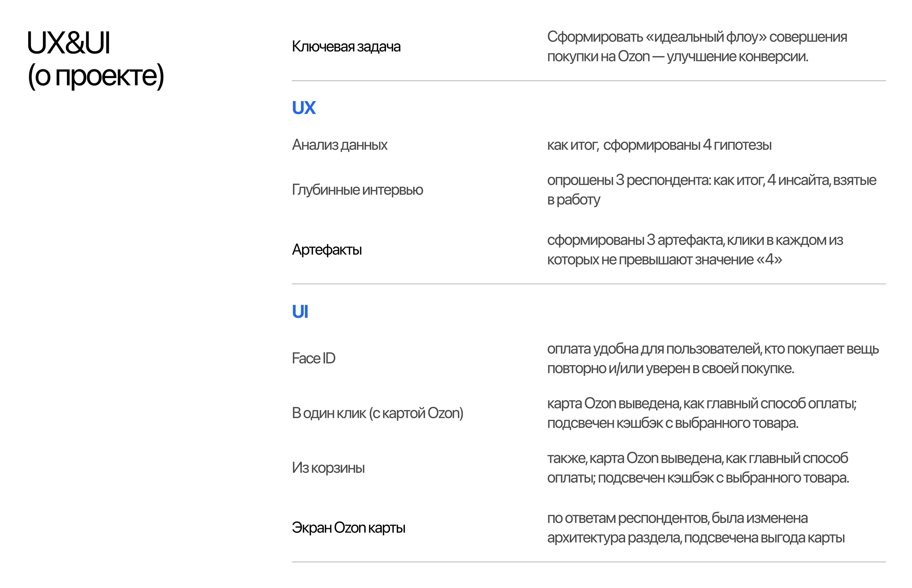Select the "Артефакты" row label
The width and height of the screenshot is (912, 588).
point(327,250)
